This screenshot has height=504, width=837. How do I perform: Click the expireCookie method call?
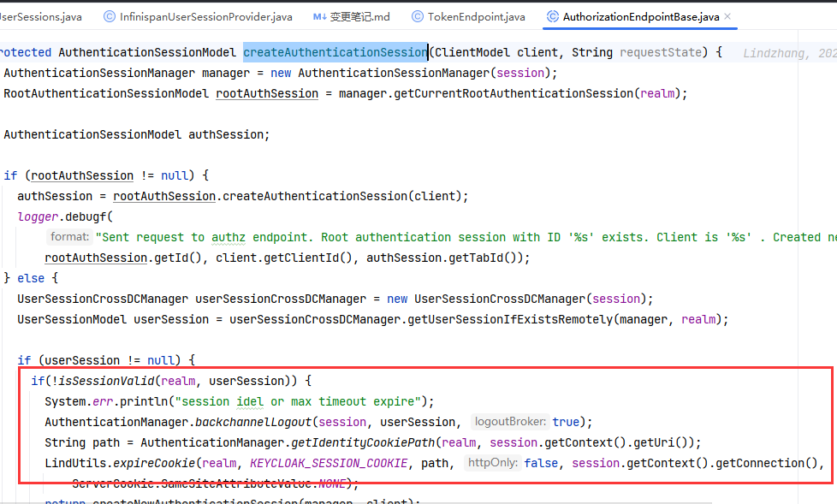pyautogui.click(x=154, y=463)
